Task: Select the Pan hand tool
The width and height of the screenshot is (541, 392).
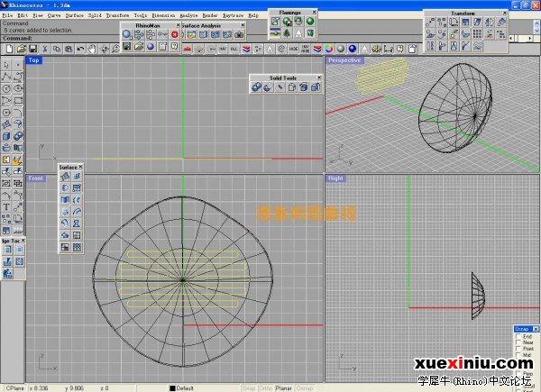Action: 92,49
